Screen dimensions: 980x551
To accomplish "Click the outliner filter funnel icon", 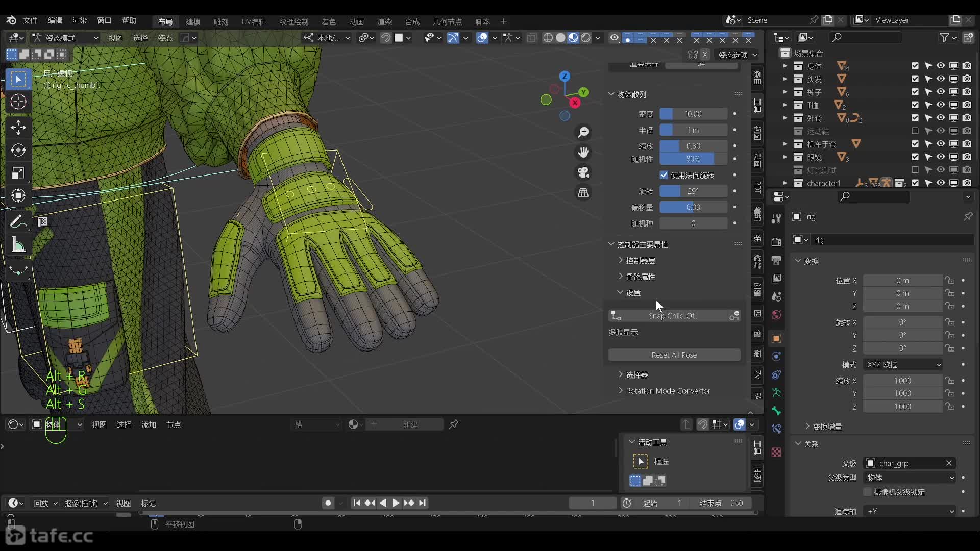I will tap(945, 37).
